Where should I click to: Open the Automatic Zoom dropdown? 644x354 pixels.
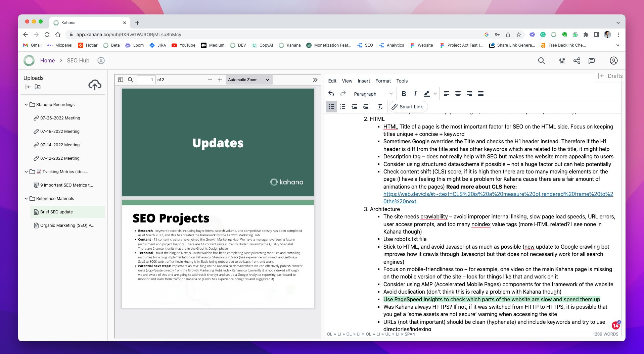pos(248,80)
